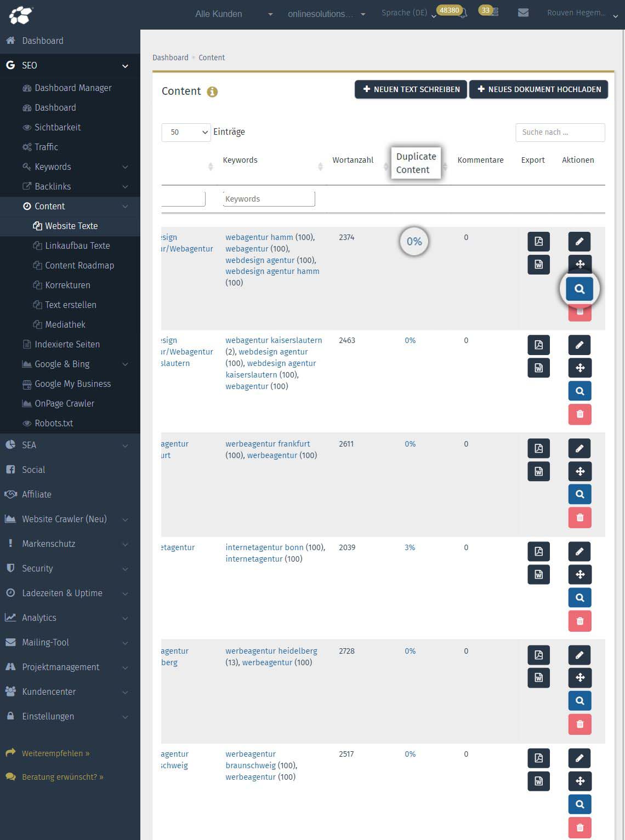Screen dimensions: 625x840
Task: Click NEUES DOKUMENT HOCHLADEN button
Action: [x=538, y=89]
